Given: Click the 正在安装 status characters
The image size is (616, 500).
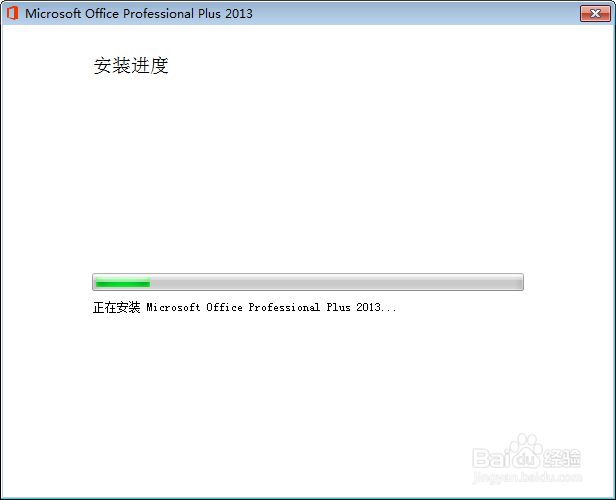Looking at the screenshot, I should pos(116,307).
